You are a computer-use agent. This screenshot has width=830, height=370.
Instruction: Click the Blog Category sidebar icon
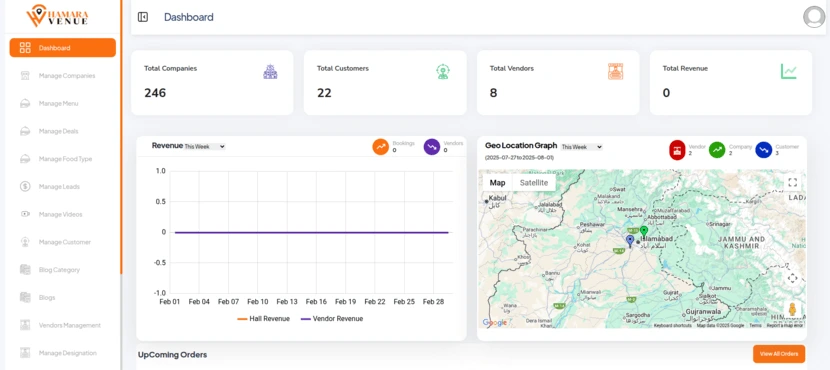(25, 269)
